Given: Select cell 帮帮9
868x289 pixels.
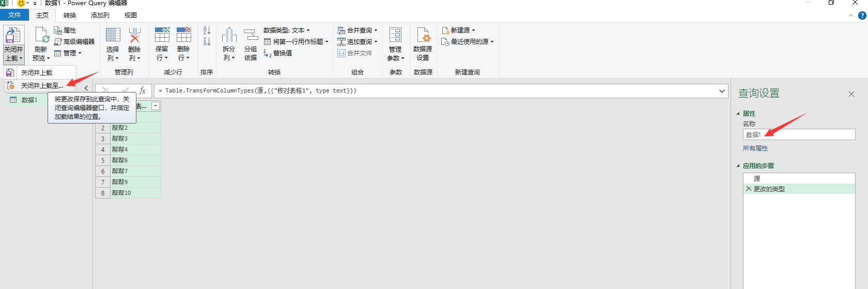Looking at the screenshot, I should tap(135, 182).
